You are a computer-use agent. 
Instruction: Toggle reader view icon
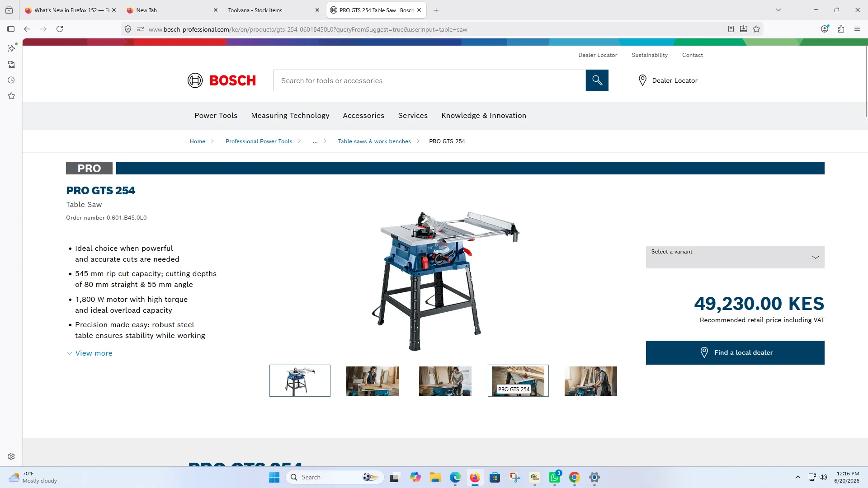(x=731, y=29)
